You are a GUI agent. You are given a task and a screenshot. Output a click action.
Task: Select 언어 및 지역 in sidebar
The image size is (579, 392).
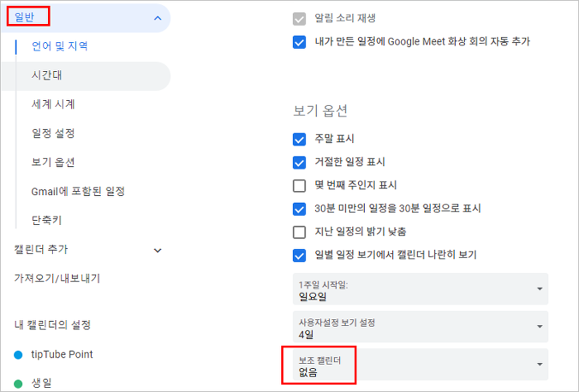(60, 46)
